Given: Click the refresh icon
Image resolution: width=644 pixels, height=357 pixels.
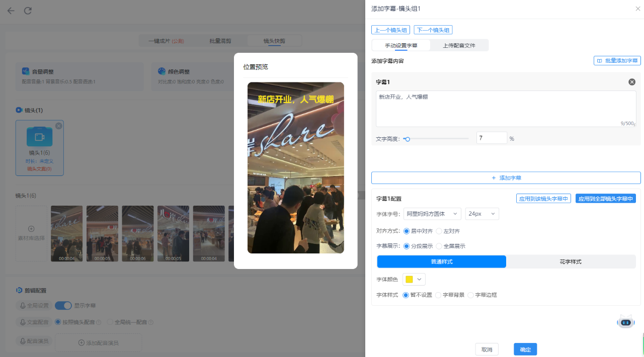Looking at the screenshot, I should (28, 11).
